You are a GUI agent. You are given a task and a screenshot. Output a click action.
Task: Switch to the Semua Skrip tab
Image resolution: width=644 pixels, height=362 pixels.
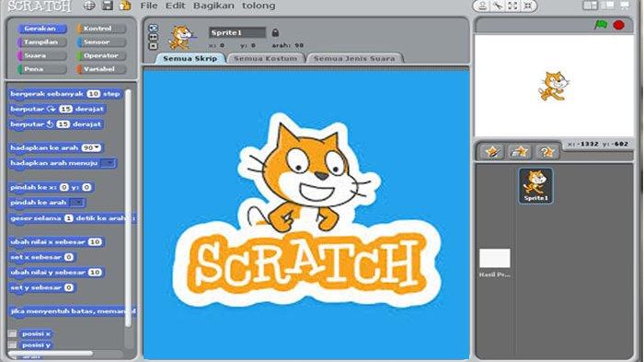[190, 58]
